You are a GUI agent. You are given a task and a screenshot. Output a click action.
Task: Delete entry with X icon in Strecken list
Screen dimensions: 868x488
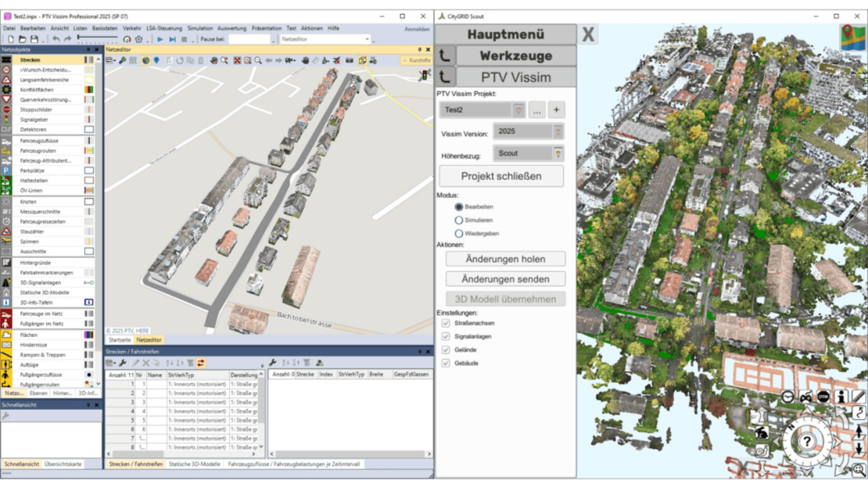point(146,363)
